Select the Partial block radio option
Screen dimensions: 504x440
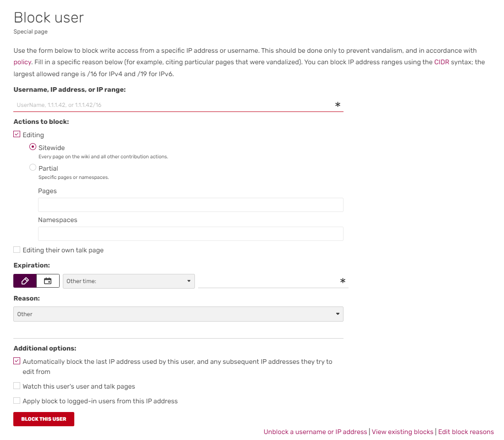pyautogui.click(x=33, y=167)
